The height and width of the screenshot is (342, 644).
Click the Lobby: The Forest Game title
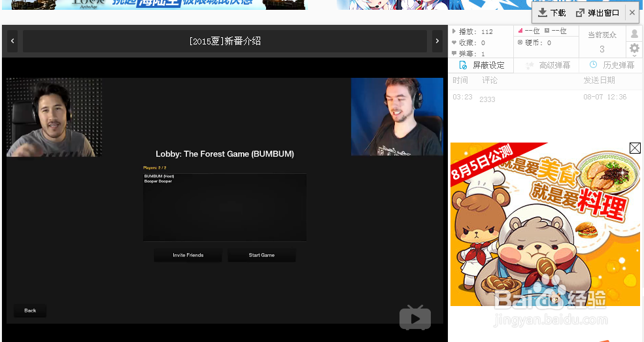click(x=225, y=154)
